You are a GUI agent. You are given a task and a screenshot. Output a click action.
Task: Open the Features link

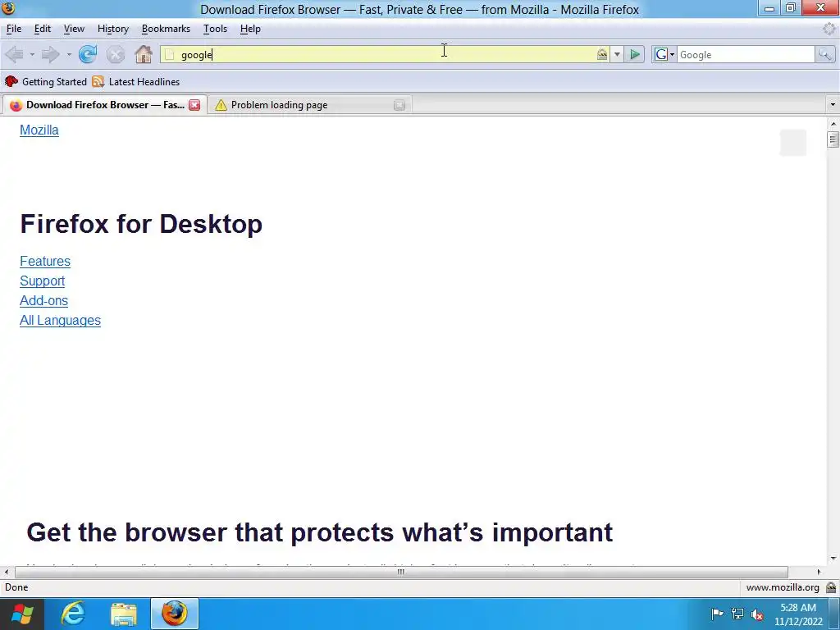tap(45, 262)
